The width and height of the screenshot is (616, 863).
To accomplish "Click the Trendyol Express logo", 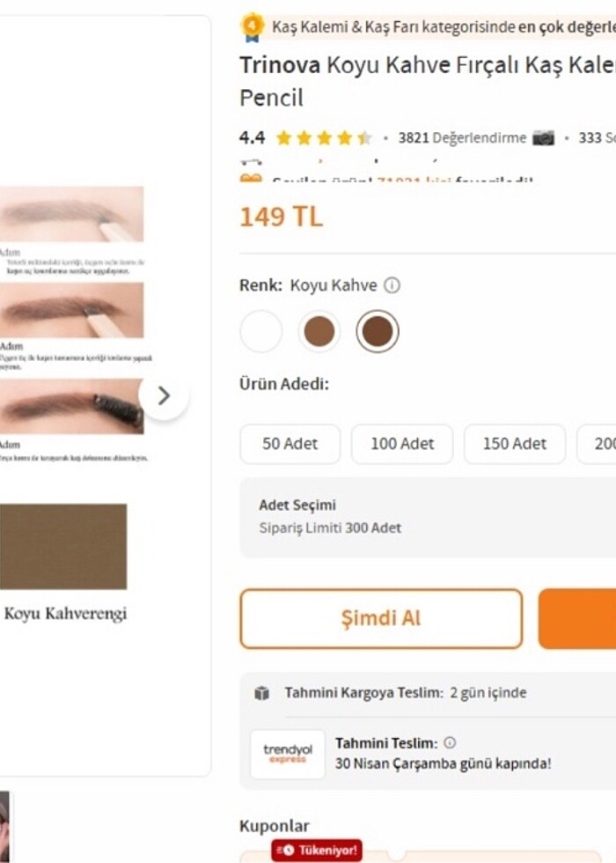I will click(x=288, y=754).
